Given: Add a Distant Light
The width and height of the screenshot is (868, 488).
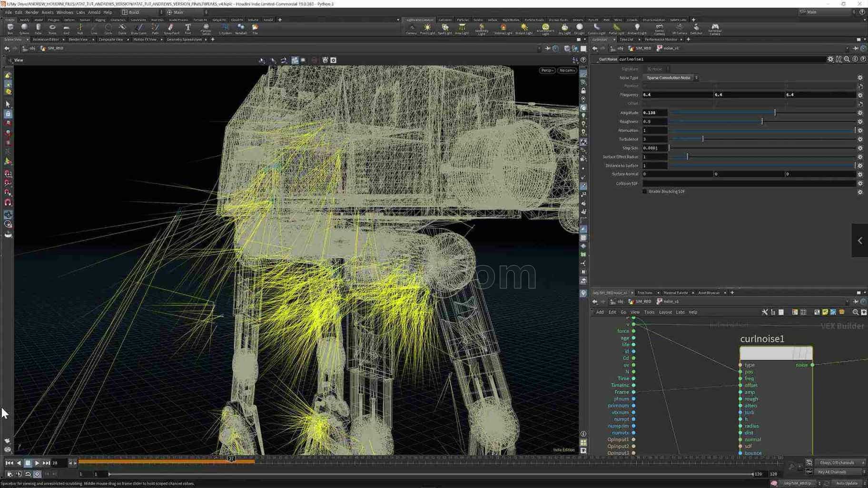Looking at the screenshot, I should coord(524,29).
